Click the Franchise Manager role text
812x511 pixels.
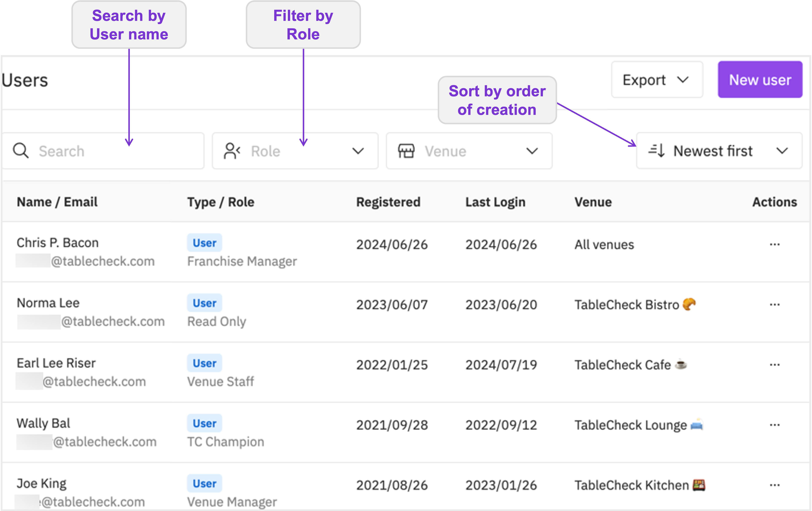pyautogui.click(x=242, y=262)
